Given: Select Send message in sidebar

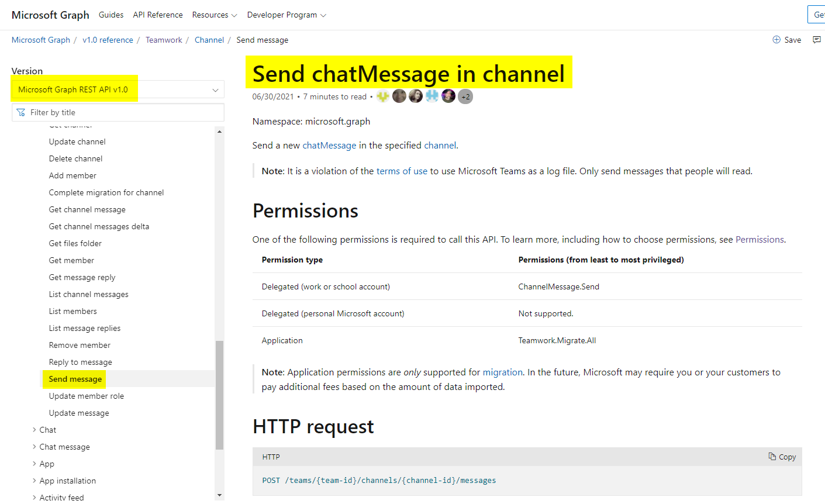Looking at the screenshot, I should click(x=75, y=379).
